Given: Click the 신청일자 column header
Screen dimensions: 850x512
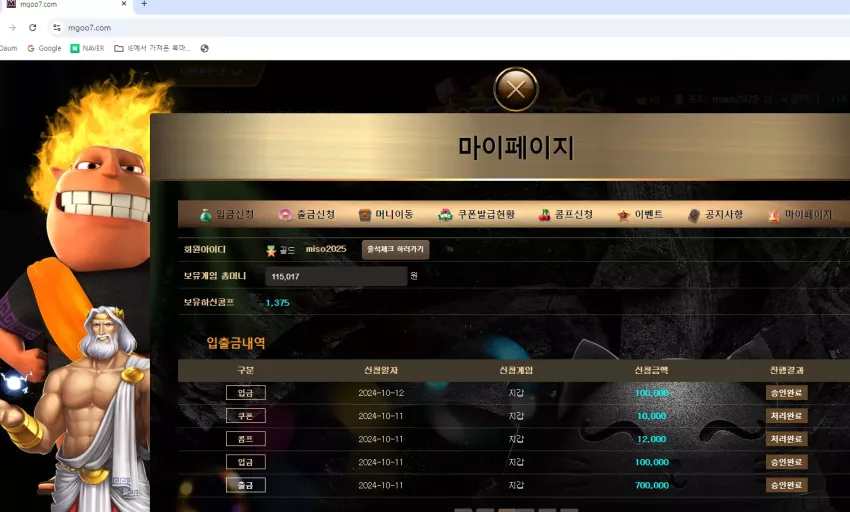Looking at the screenshot, I should tap(381, 370).
